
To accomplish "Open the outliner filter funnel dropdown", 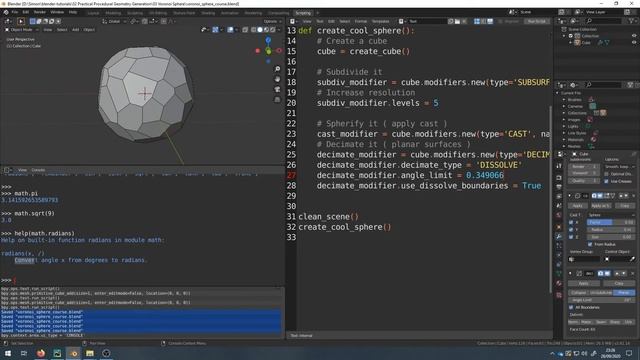I will point(633,21).
